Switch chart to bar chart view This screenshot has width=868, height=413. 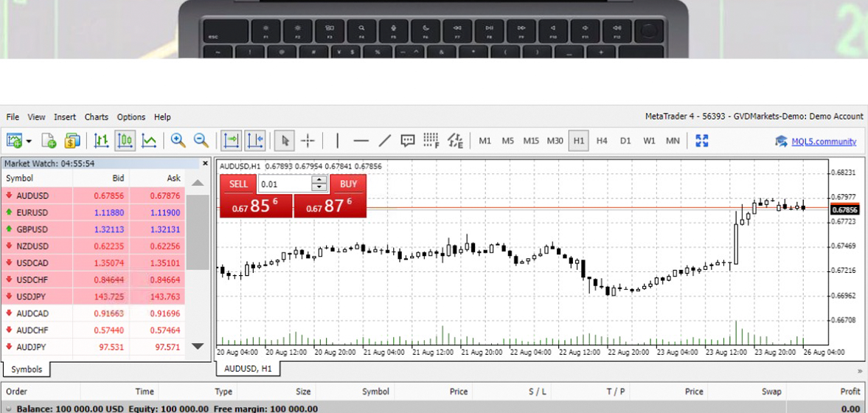(x=101, y=141)
